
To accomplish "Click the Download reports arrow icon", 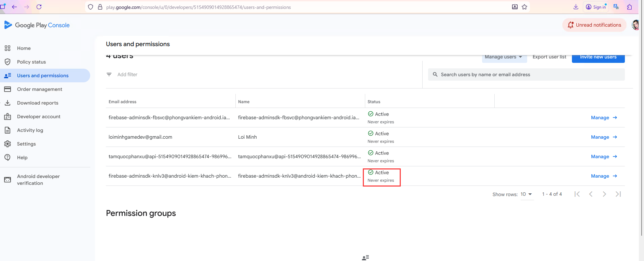I will click(x=8, y=103).
